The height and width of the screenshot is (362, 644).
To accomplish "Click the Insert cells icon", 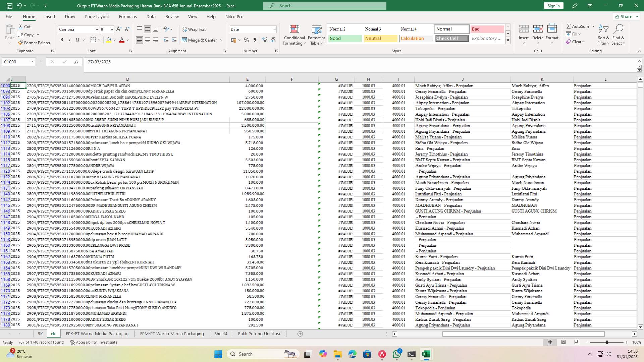I will coord(524,28).
